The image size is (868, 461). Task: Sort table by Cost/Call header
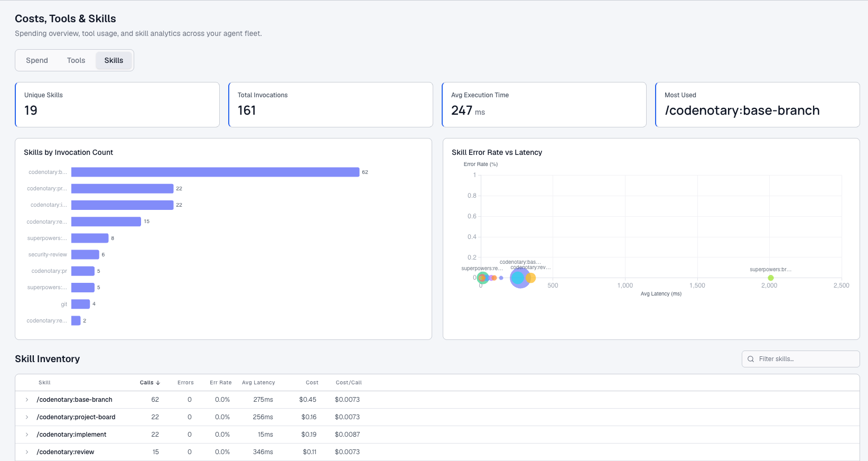348,383
